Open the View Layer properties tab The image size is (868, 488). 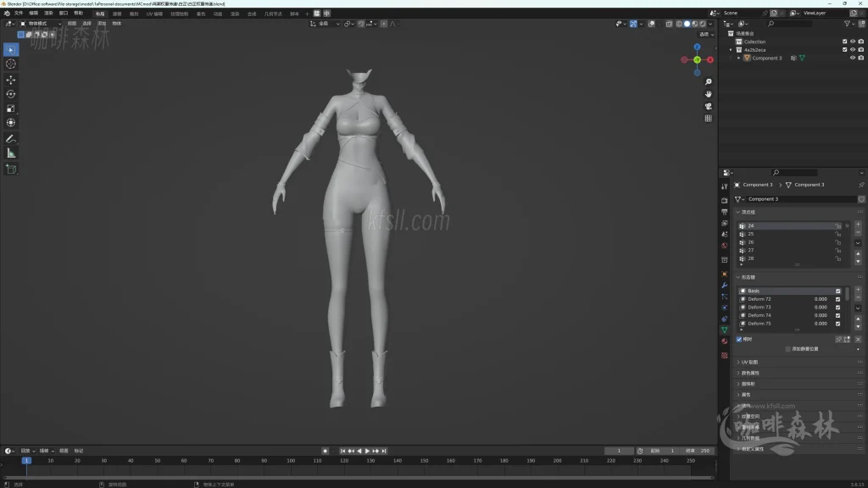pos(724,223)
